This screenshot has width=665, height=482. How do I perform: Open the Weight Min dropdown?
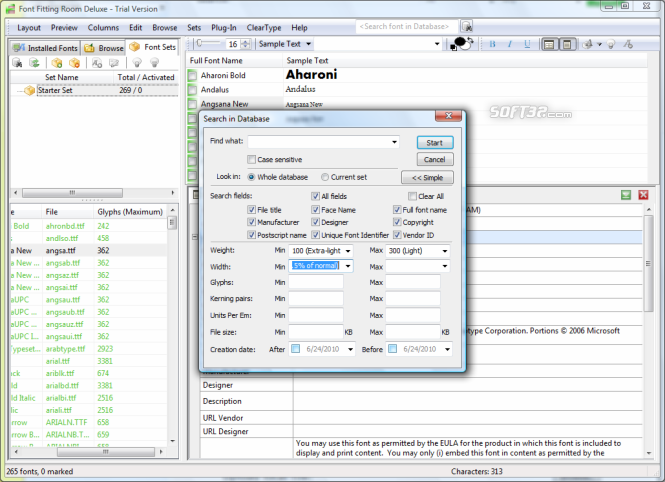[348, 251]
